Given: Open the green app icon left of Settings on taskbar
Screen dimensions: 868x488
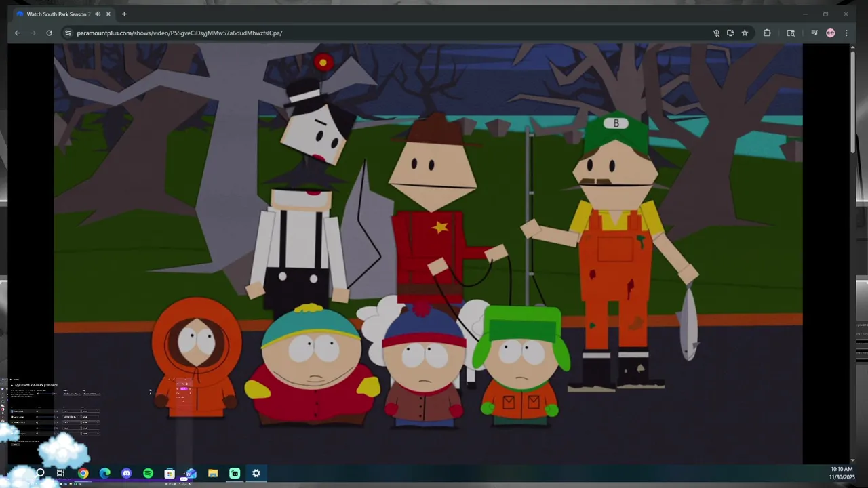Looking at the screenshot, I should tap(235, 473).
